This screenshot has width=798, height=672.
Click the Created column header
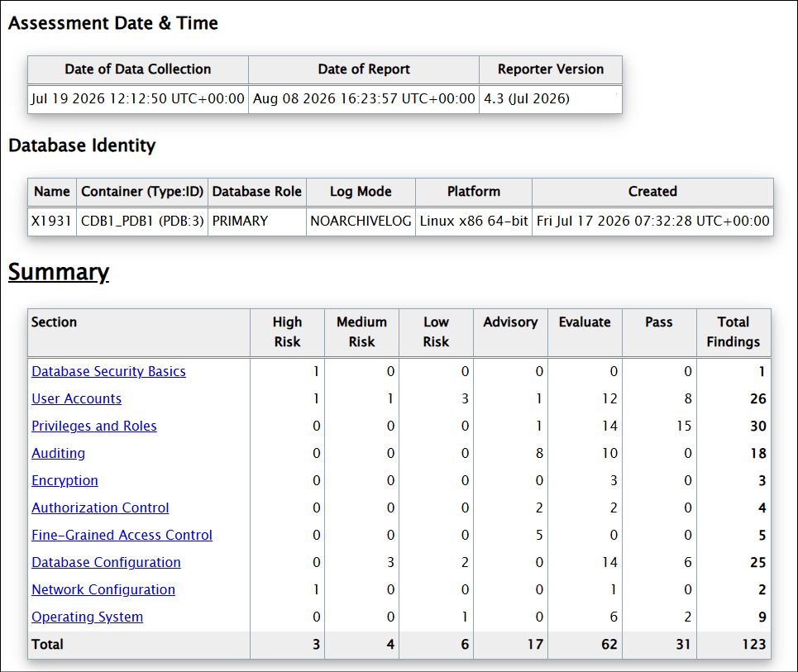click(x=653, y=192)
